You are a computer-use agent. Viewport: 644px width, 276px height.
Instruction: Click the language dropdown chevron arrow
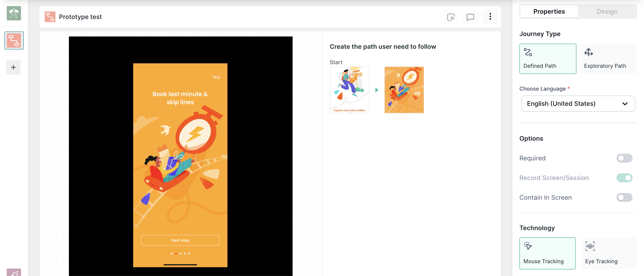coord(625,104)
